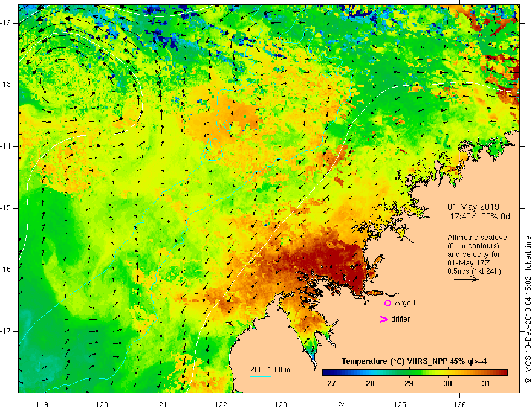Click the 'Argo 0' legend label
Screen dimensions: 532x411
pos(406,303)
